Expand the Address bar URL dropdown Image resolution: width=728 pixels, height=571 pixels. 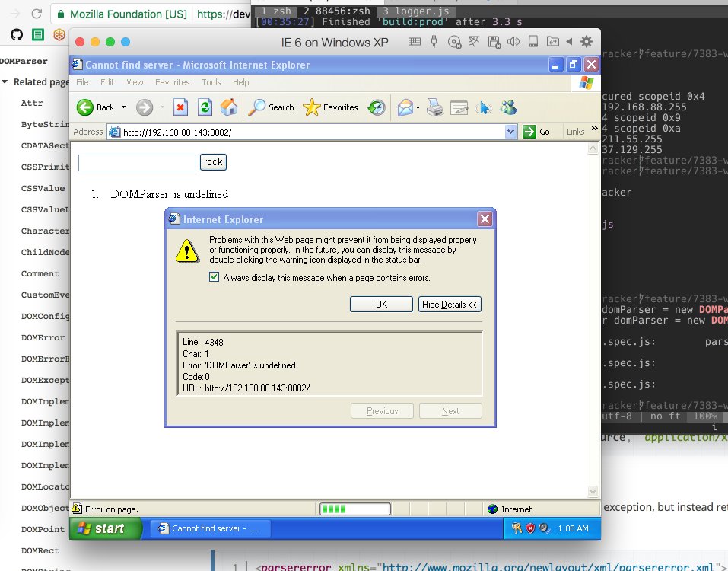(x=510, y=132)
